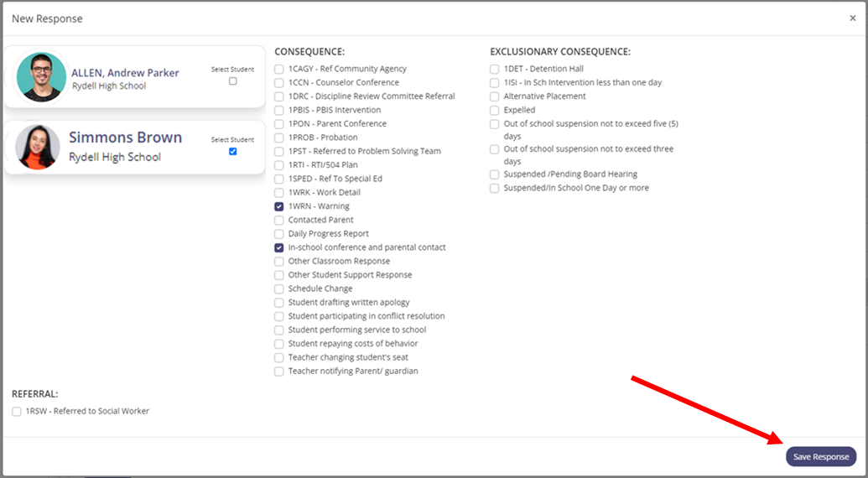Uncheck Select Student for Simmons Brown
This screenshot has height=478, width=868.
coord(232,151)
